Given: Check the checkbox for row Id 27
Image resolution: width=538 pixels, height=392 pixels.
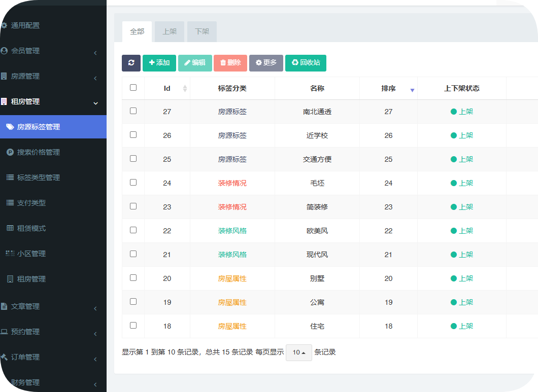Looking at the screenshot, I should 133,111.
